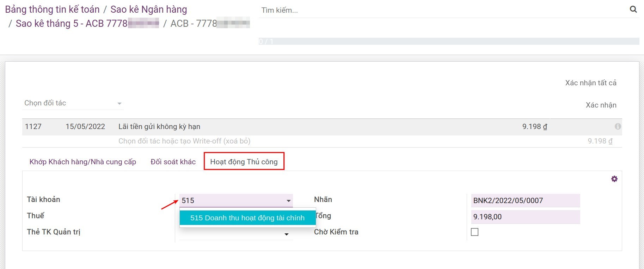Click the info icon on transaction row

coord(618,127)
